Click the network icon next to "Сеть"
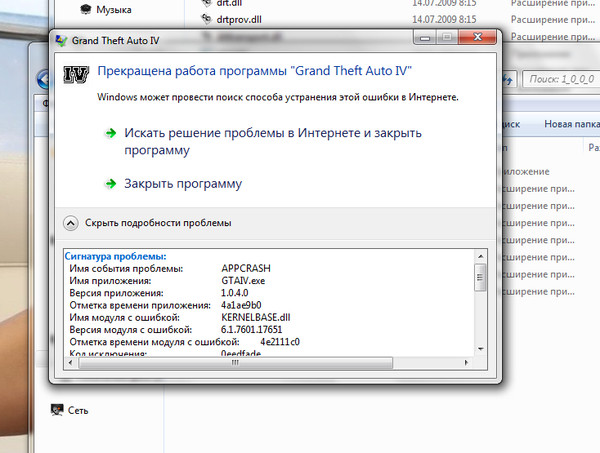600x453 pixels. [x=57, y=410]
